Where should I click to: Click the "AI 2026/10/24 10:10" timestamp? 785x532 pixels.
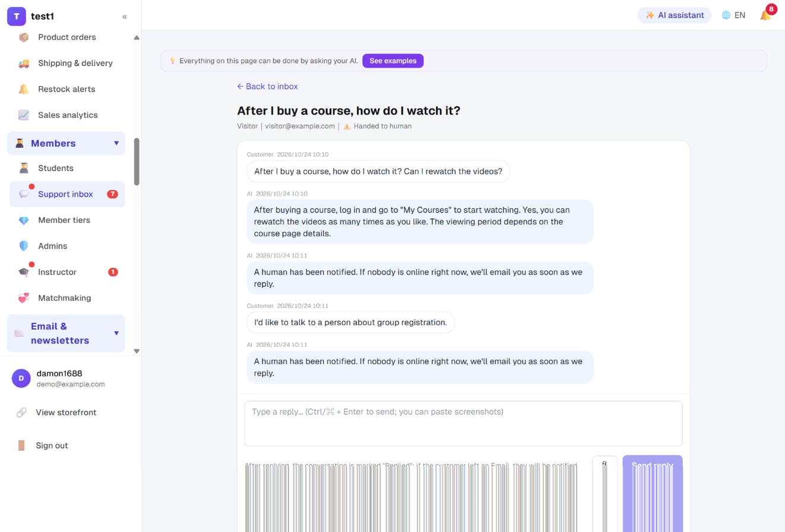(277, 194)
